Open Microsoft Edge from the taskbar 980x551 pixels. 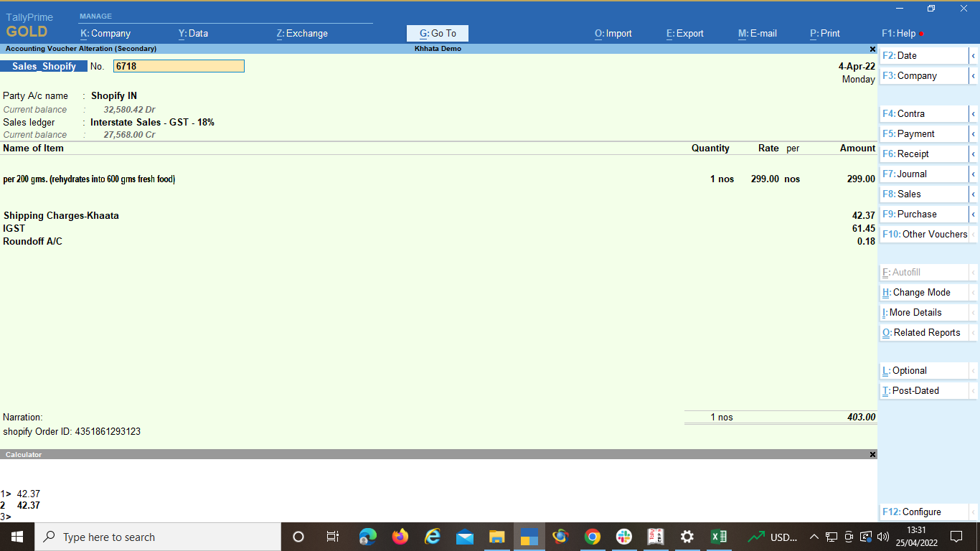coord(368,537)
